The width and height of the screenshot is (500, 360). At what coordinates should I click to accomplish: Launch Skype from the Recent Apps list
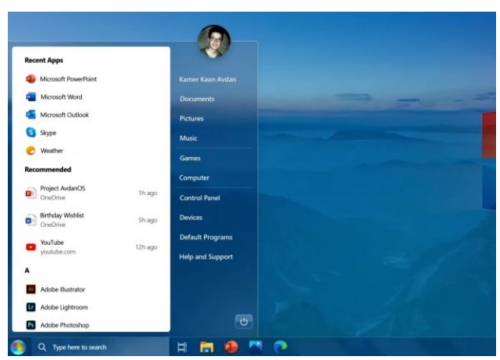(x=41, y=133)
